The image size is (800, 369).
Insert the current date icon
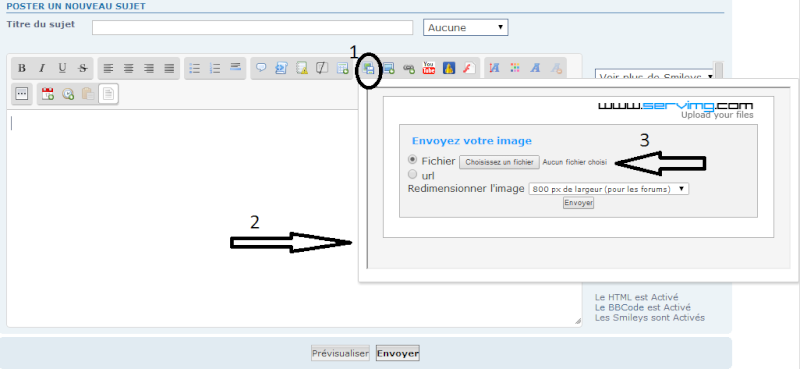point(47,94)
